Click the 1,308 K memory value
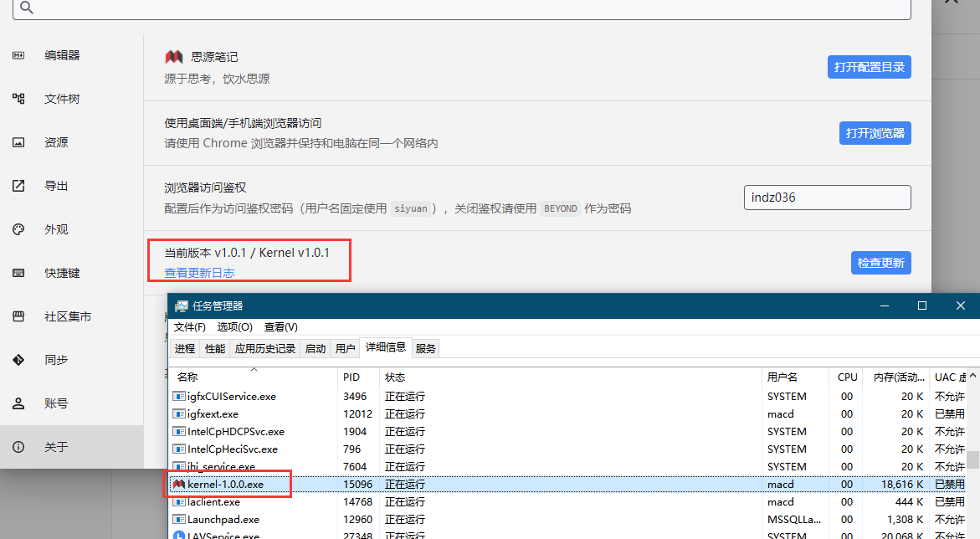The width and height of the screenshot is (980, 539). (905, 519)
